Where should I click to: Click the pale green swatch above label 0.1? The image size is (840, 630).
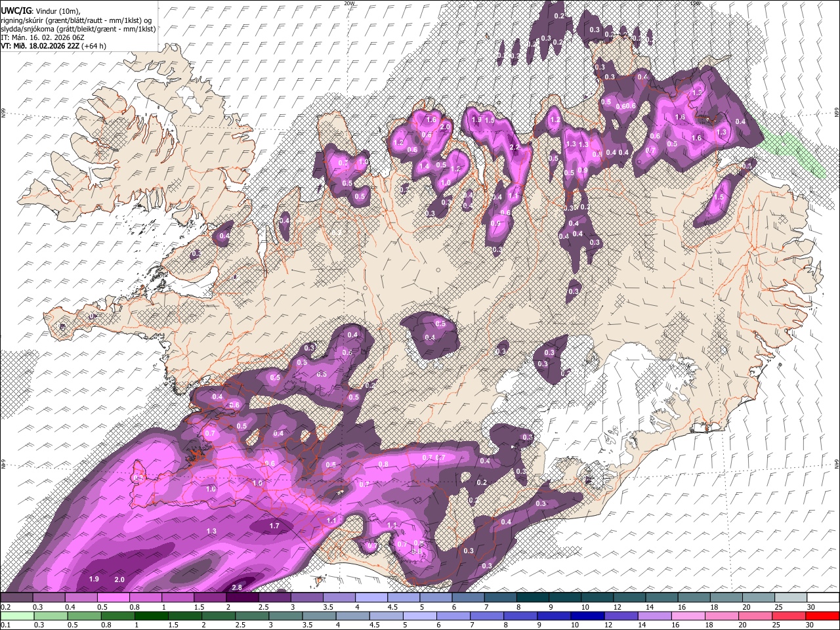pos(16,616)
